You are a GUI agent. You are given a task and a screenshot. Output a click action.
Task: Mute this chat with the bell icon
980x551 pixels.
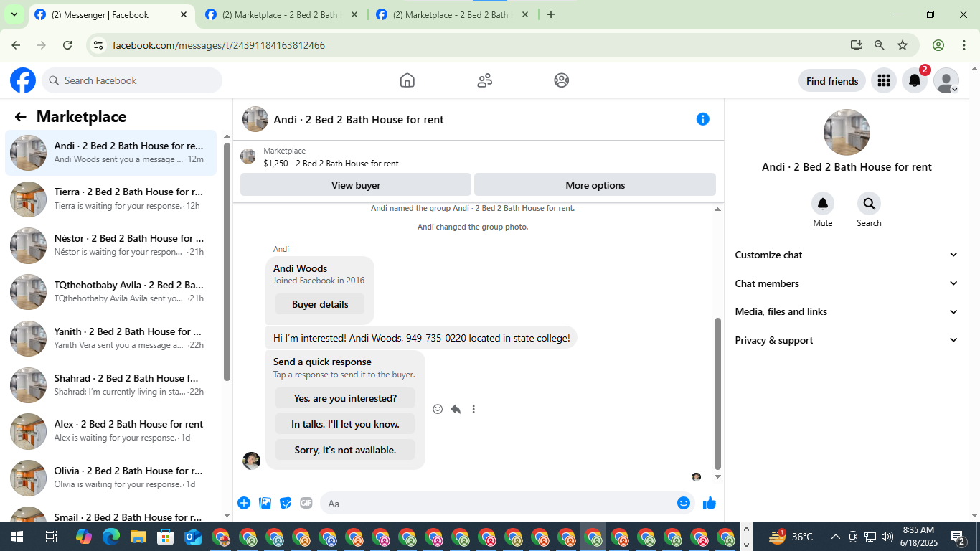pos(823,204)
